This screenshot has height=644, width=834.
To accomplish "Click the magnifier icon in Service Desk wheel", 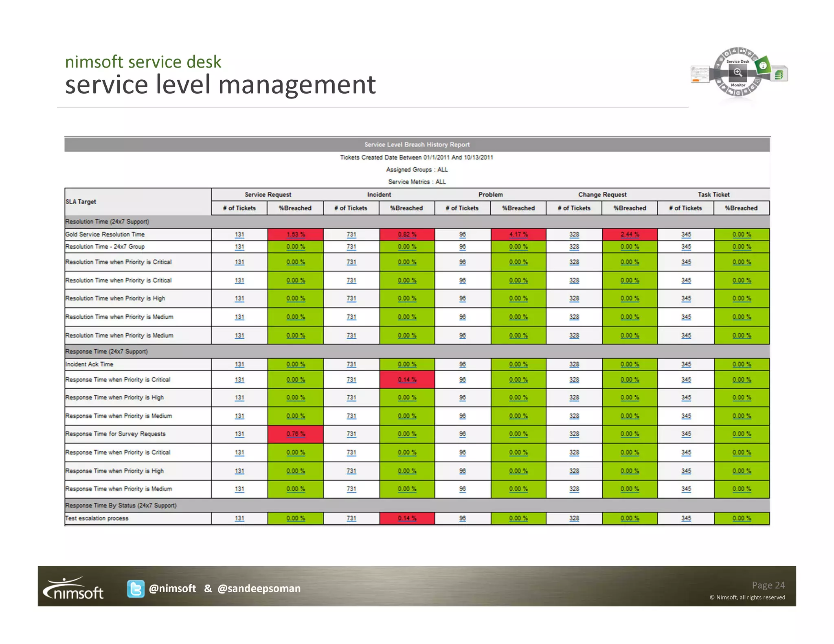I will (737, 73).
